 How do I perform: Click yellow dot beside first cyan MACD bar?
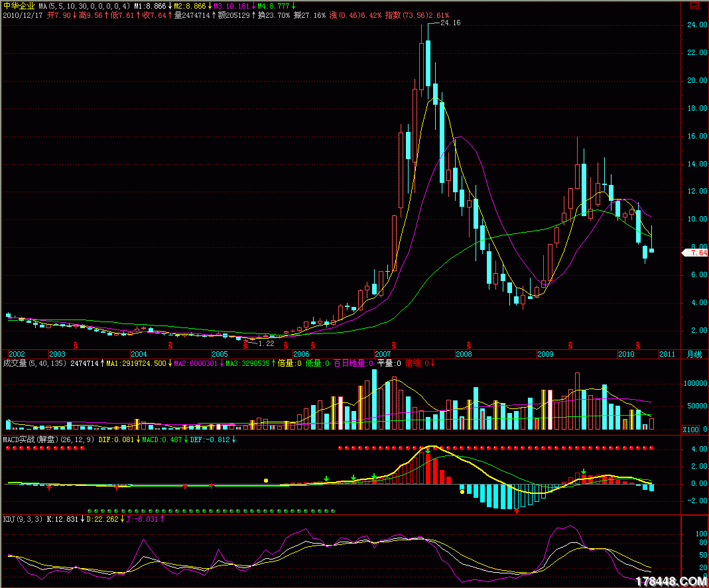[462, 492]
